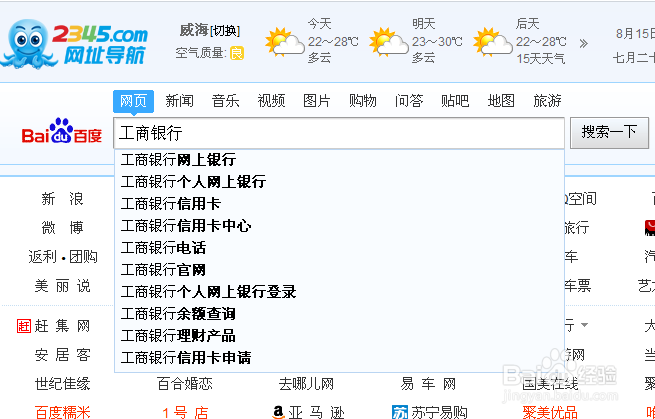Click today's weather sun-cloud icon
Screen dimensions: 655x419
coord(284,42)
